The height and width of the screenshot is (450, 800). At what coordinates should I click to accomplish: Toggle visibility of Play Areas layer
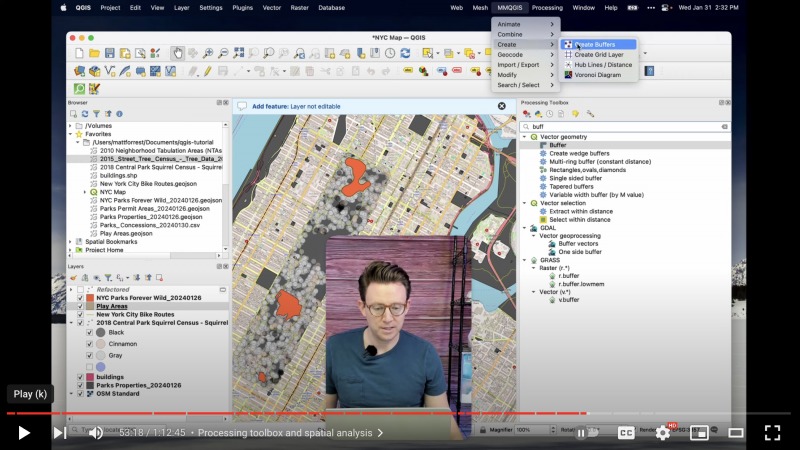(80, 306)
